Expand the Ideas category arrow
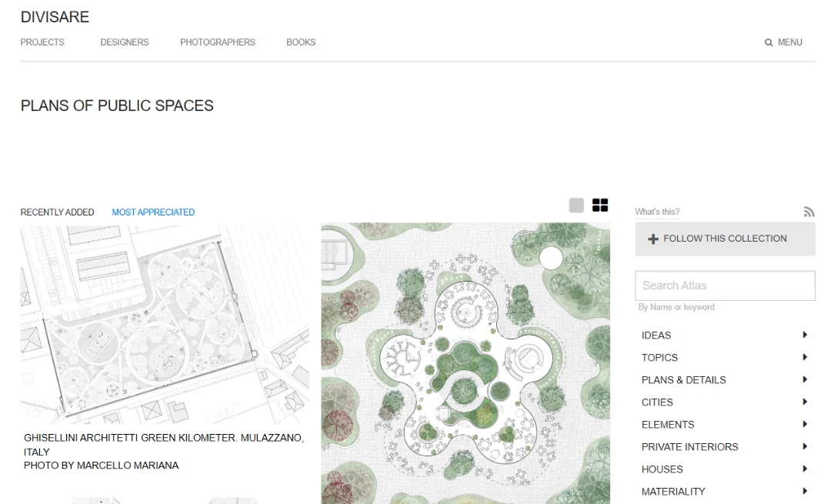This screenshot has height=504, width=831. [x=805, y=335]
